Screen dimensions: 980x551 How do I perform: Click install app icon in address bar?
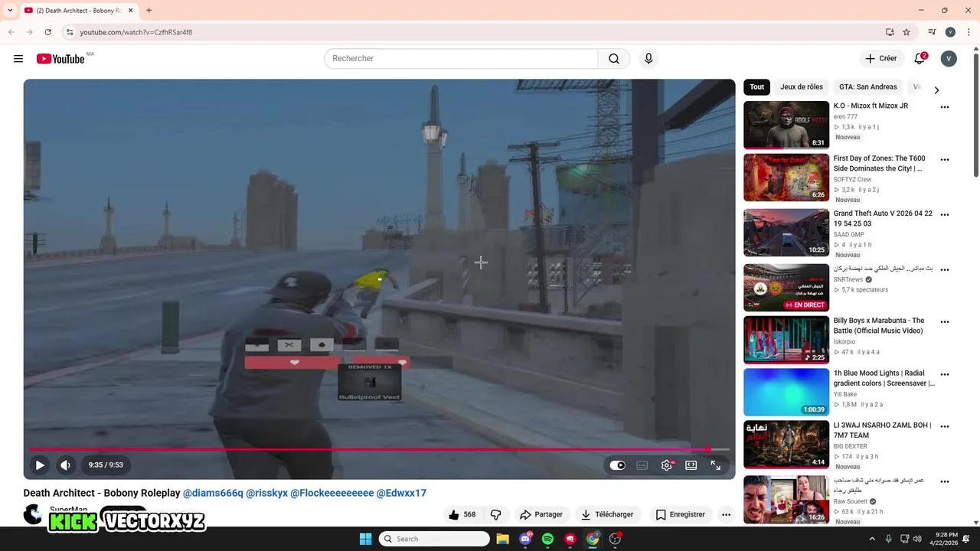(890, 32)
